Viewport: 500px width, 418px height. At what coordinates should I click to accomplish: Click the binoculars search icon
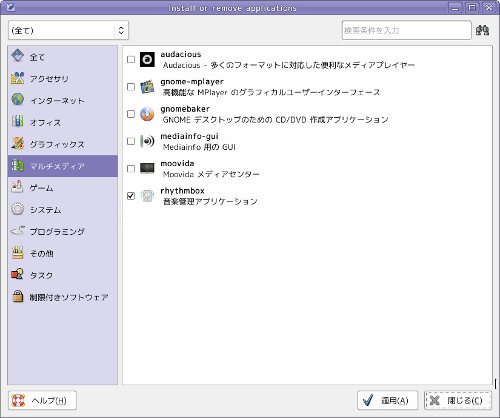[482, 30]
